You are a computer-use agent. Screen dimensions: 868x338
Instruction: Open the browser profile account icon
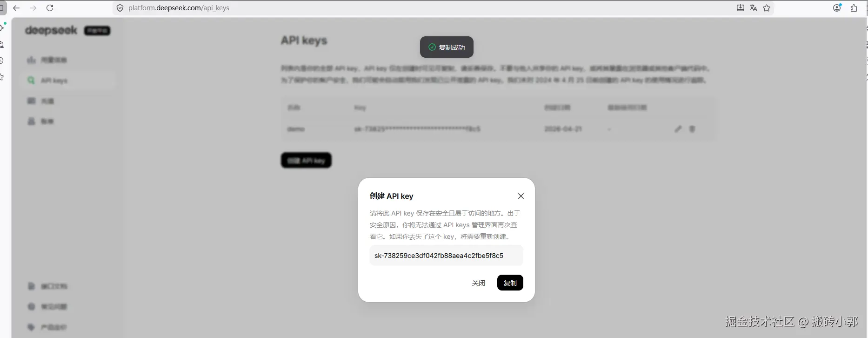[837, 8]
